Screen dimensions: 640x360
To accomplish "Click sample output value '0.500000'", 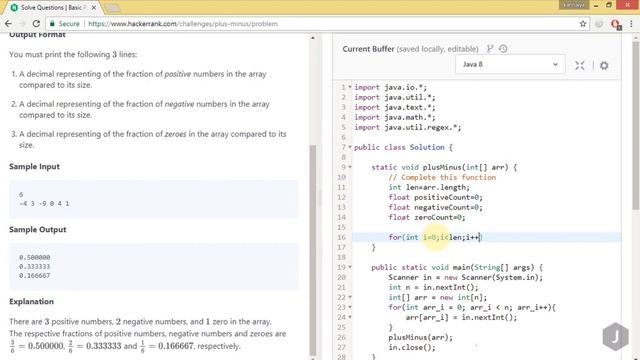I will tap(35, 258).
